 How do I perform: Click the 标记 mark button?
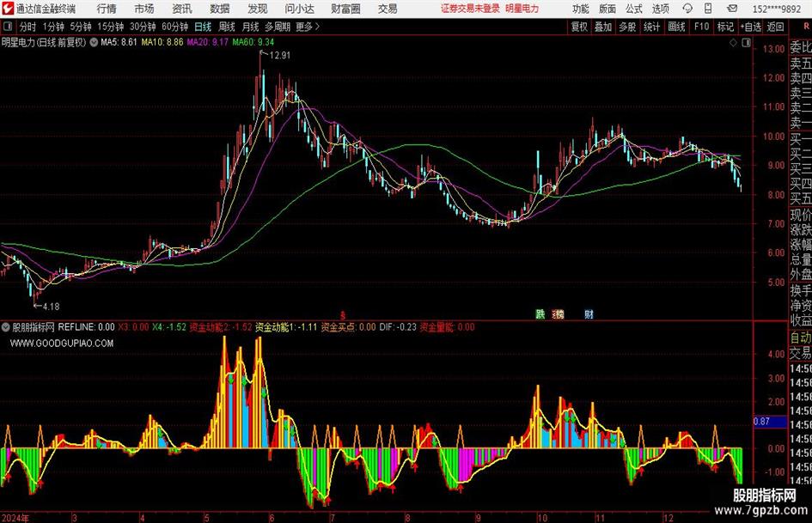(x=725, y=27)
